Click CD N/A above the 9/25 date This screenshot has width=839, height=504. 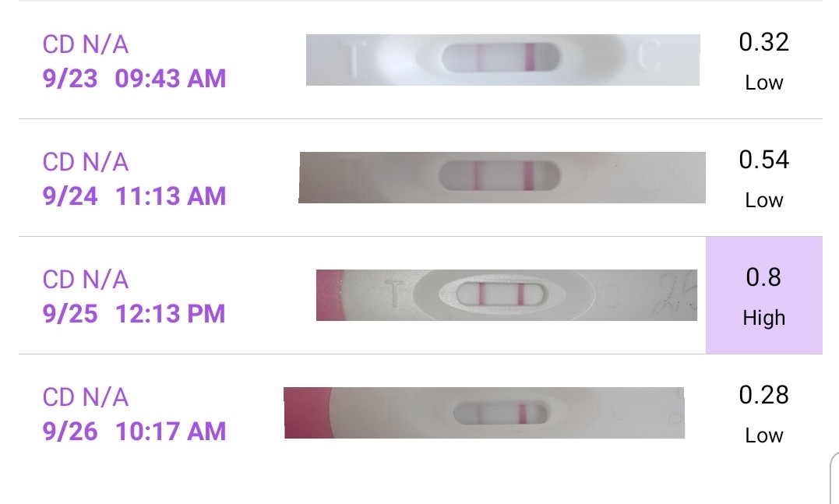[x=86, y=280]
